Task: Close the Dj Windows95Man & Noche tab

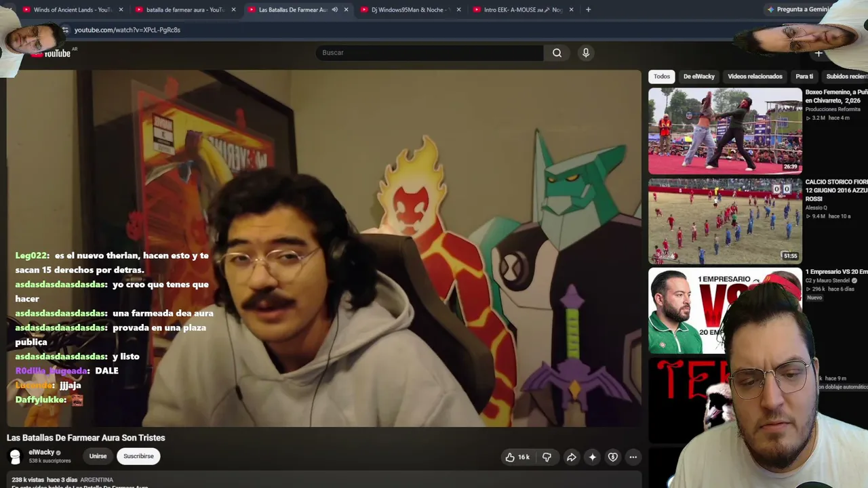Action: coord(459,9)
